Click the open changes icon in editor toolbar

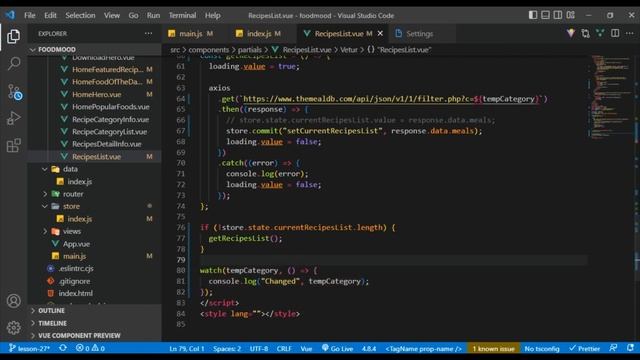[585, 33]
